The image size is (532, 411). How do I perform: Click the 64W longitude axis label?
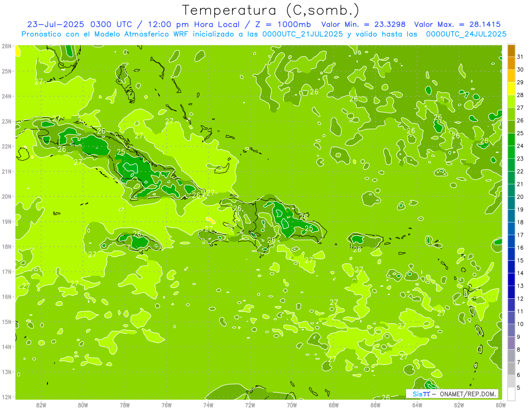point(417,405)
